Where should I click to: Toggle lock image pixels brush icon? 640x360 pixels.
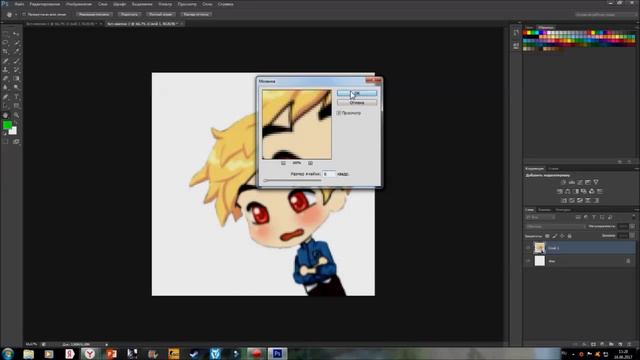555,236
